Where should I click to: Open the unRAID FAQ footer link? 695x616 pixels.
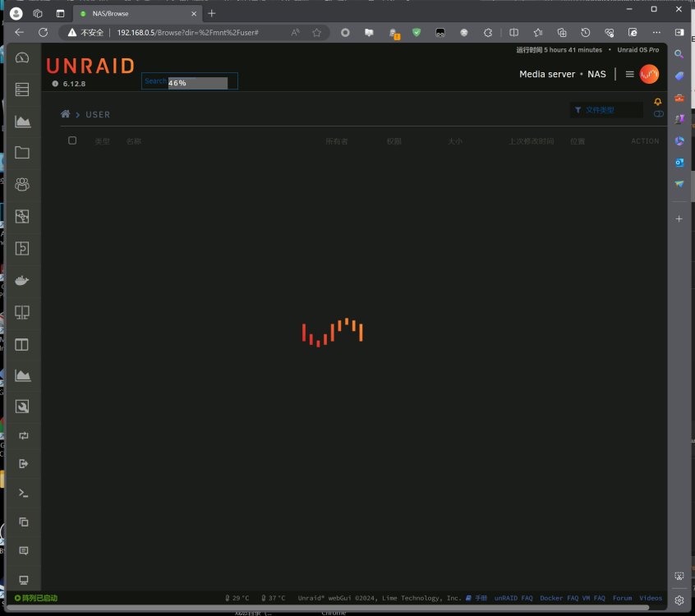(x=513, y=598)
